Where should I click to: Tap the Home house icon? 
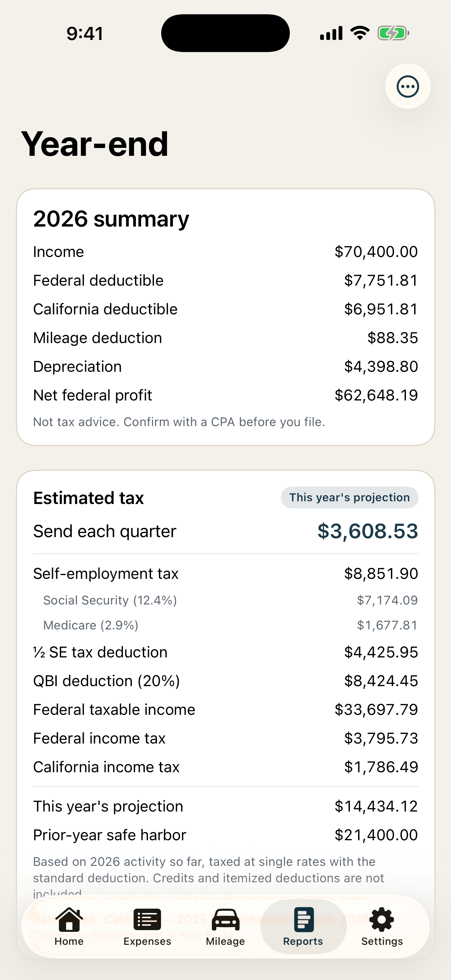coord(69,919)
